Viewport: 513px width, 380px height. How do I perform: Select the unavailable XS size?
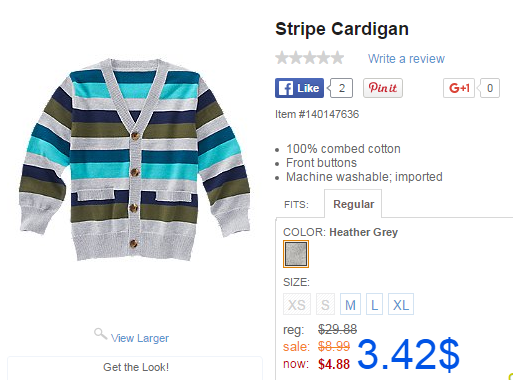point(297,304)
